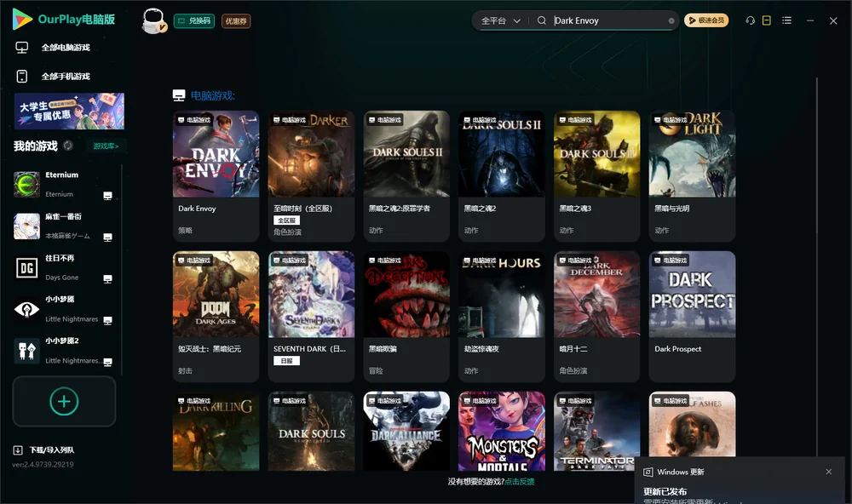Viewport: 852px width, 504px height.
Task: Open the 黑暗之魂3 game card
Action: [596, 176]
